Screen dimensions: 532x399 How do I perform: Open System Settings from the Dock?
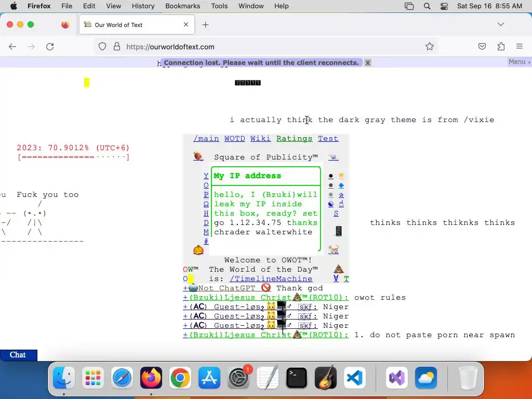pyautogui.click(x=238, y=378)
